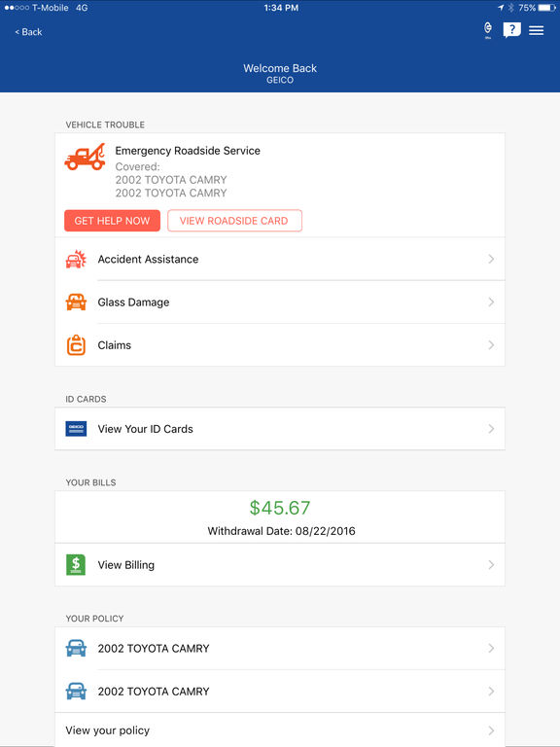Tap the first blue Toyota Camry car icon
Viewport: 560px width, 747px height.
tap(76, 649)
